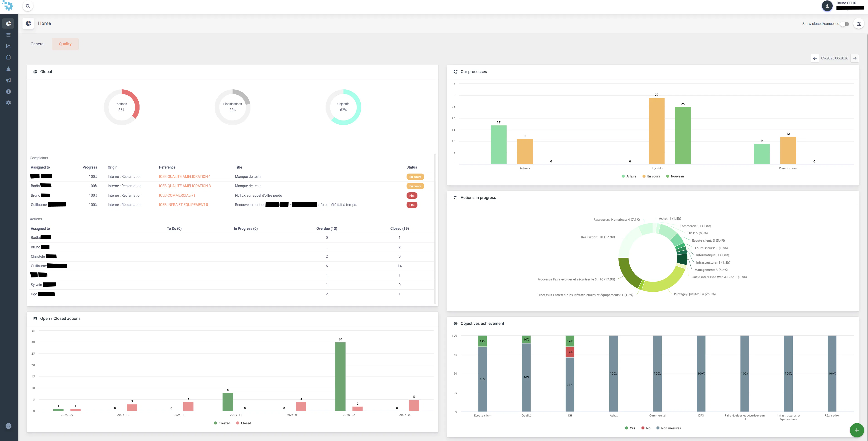Screen dimensions: 868x441
Task: Open the hamburger list icon in sidebar
Action: [x=8, y=35]
